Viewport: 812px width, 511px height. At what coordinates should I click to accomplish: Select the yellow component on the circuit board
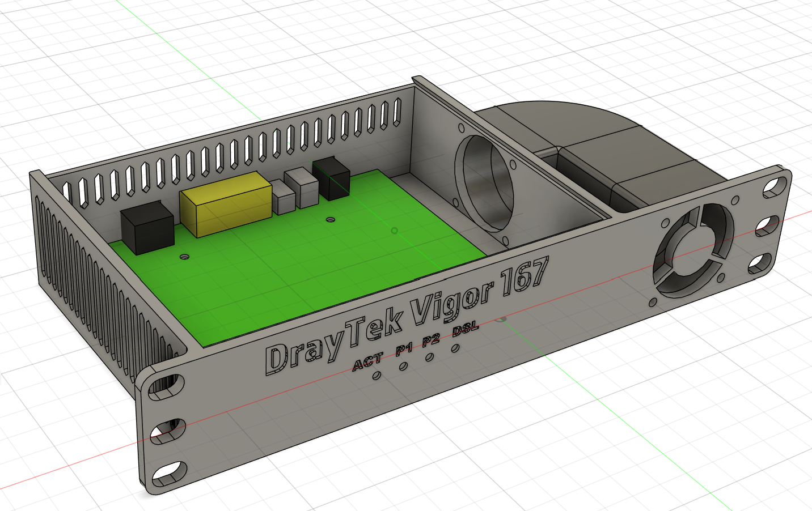(226, 204)
